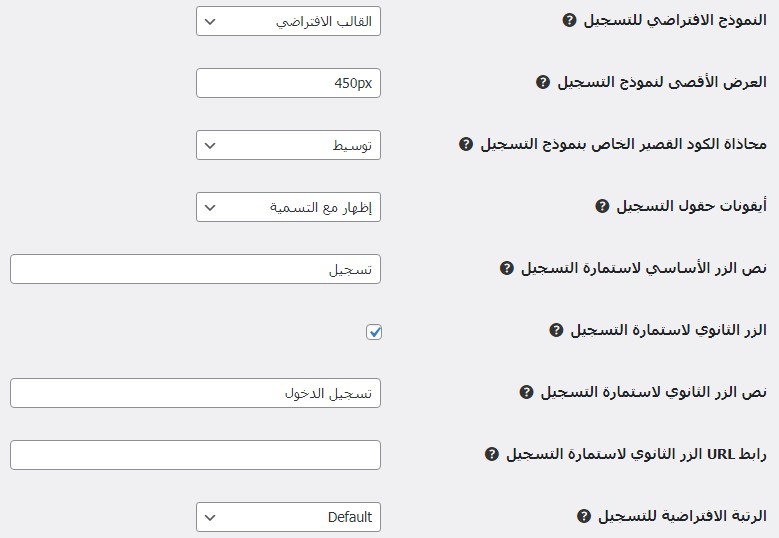
Task: Click the secondary button text field تسجيل الدخول
Action: click(x=195, y=393)
